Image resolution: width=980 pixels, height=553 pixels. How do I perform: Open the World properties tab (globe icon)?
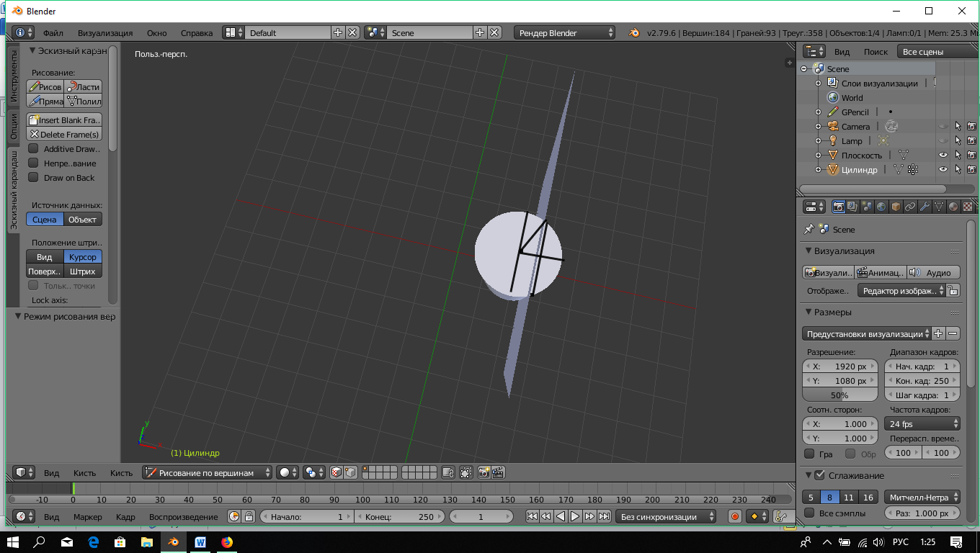(x=881, y=207)
